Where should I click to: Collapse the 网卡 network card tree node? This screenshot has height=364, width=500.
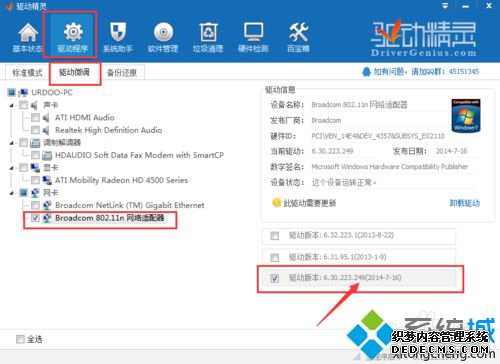point(12,193)
